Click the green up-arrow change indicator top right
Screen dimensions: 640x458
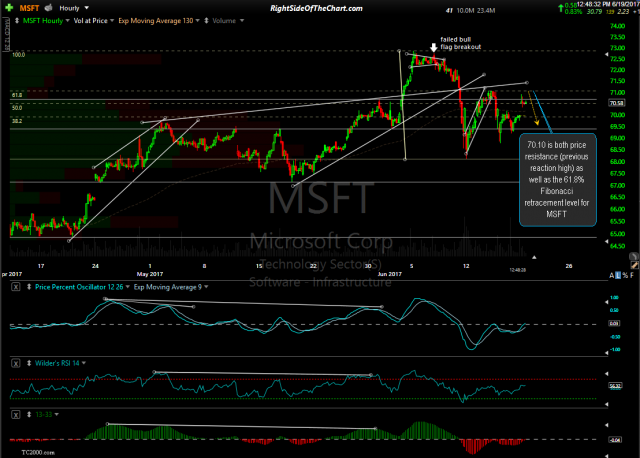561,7
